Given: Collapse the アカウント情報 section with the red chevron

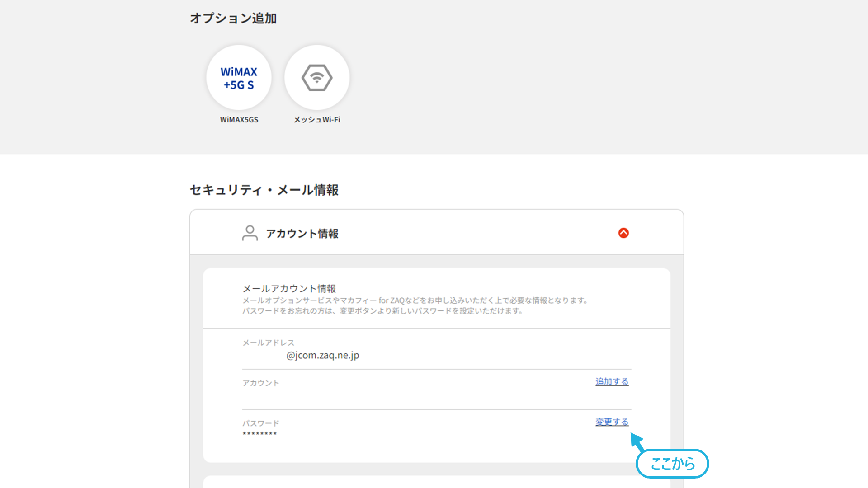Looking at the screenshot, I should click(623, 233).
